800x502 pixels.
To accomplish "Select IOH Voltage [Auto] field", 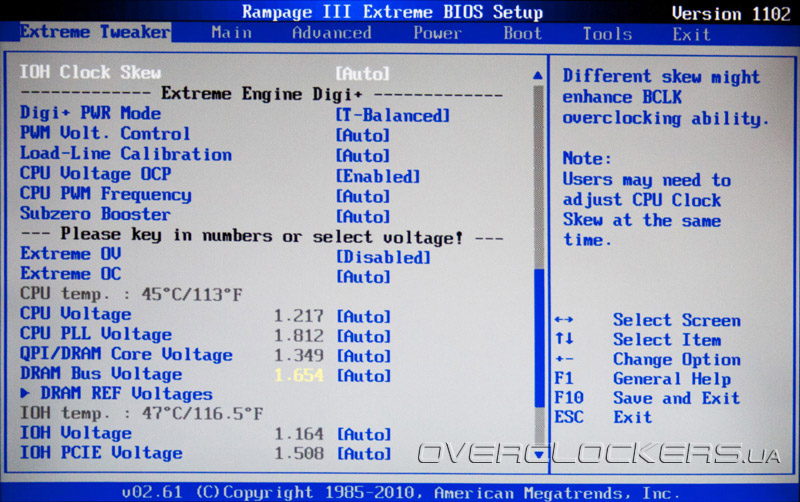I will click(x=364, y=434).
